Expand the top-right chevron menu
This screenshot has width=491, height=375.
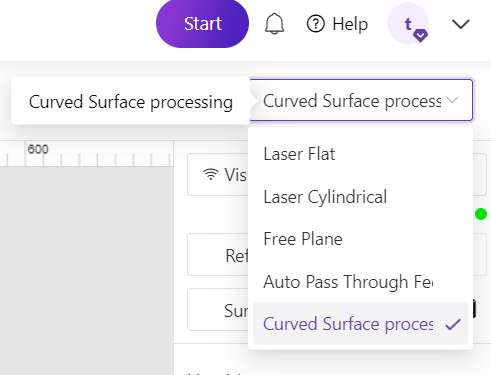click(461, 24)
